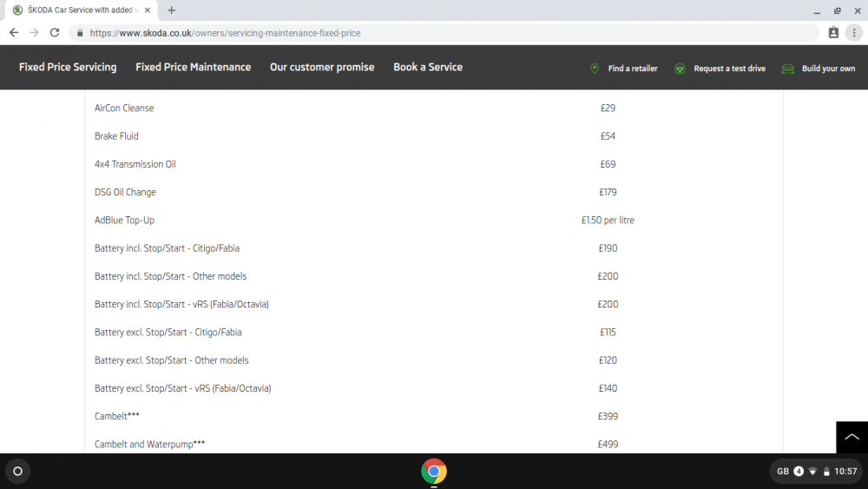Open the notification count badge
868x489 pixels.
click(x=799, y=472)
